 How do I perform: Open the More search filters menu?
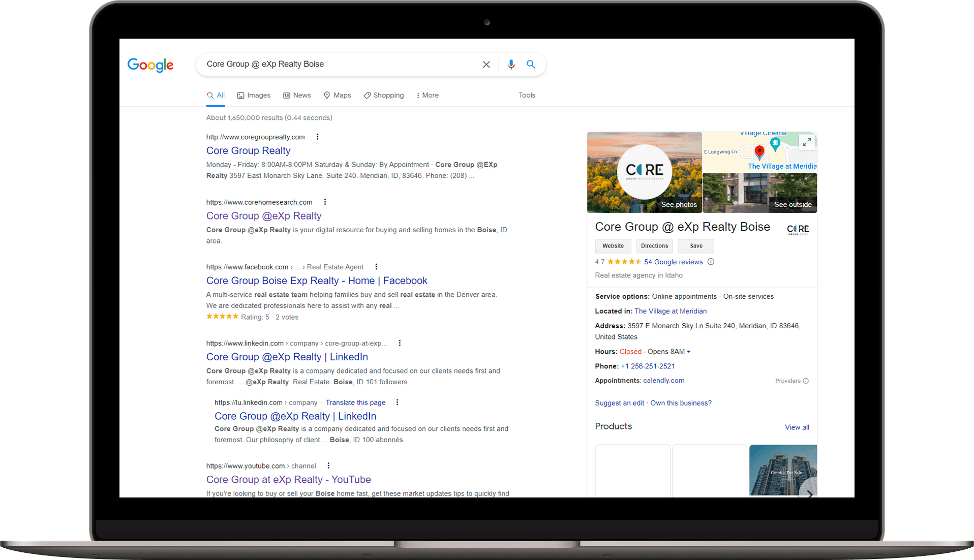(x=427, y=95)
